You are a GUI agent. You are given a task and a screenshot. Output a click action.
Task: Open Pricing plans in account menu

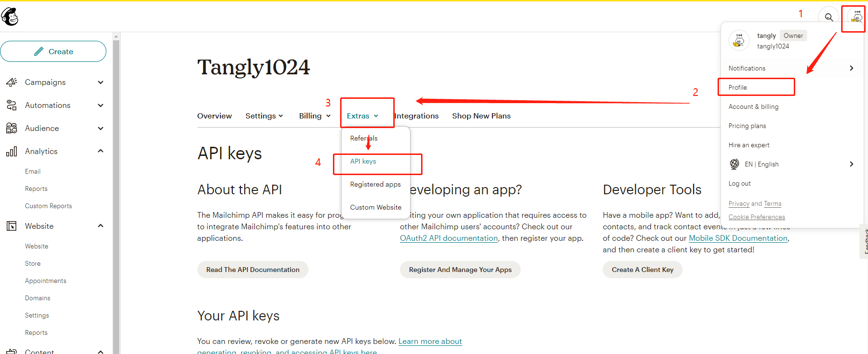[747, 126]
